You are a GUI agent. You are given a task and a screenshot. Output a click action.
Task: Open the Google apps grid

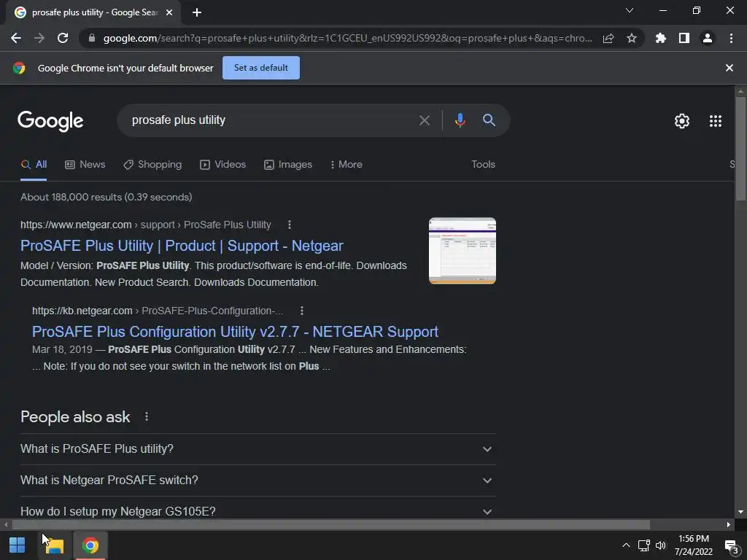(x=716, y=121)
